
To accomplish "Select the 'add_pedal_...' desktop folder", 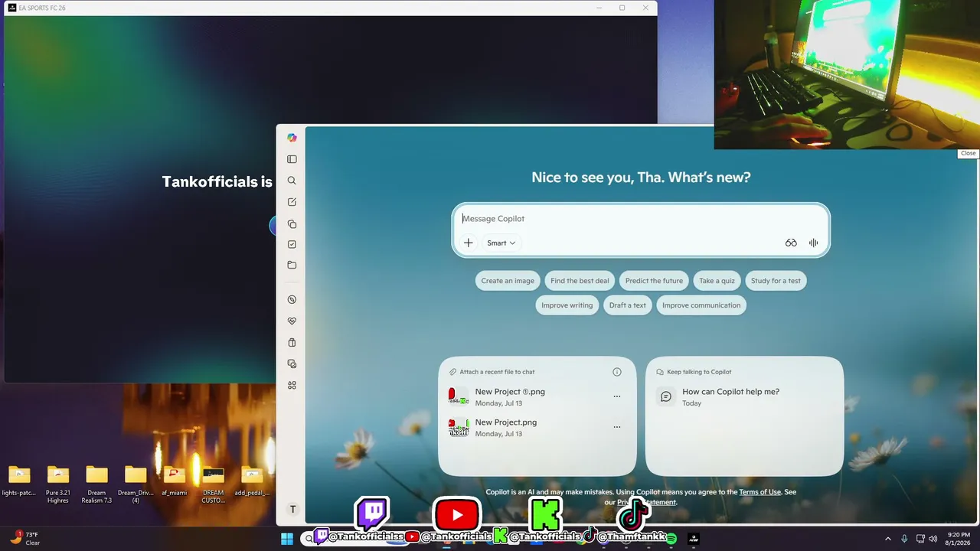I will (x=252, y=481).
